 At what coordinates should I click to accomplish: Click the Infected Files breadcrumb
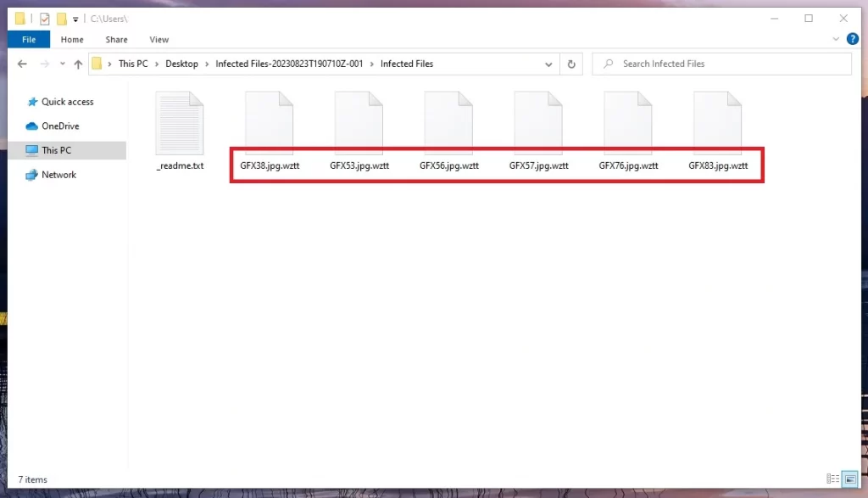pos(406,64)
